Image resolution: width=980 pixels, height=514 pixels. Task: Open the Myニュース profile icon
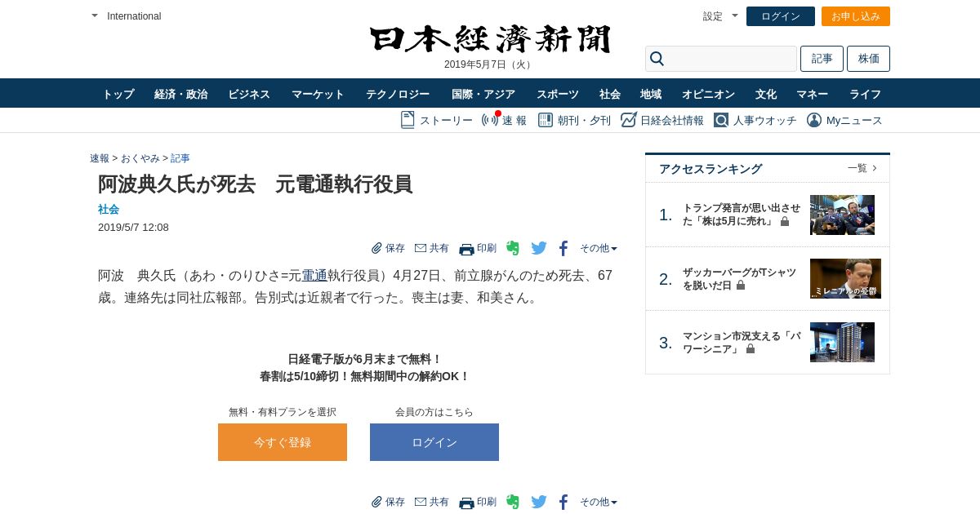point(814,120)
